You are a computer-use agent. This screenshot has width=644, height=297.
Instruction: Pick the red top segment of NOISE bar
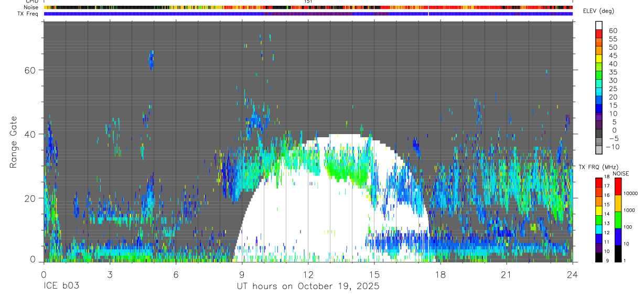tap(619, 186)
